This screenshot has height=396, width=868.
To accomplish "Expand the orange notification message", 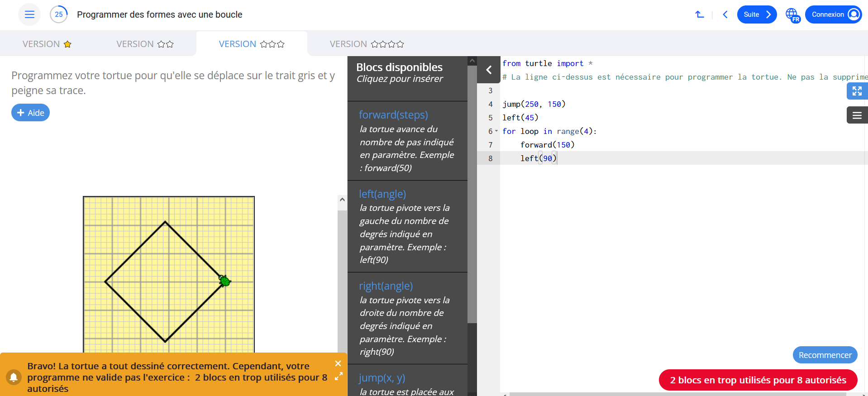I will (x=339, y=376).
